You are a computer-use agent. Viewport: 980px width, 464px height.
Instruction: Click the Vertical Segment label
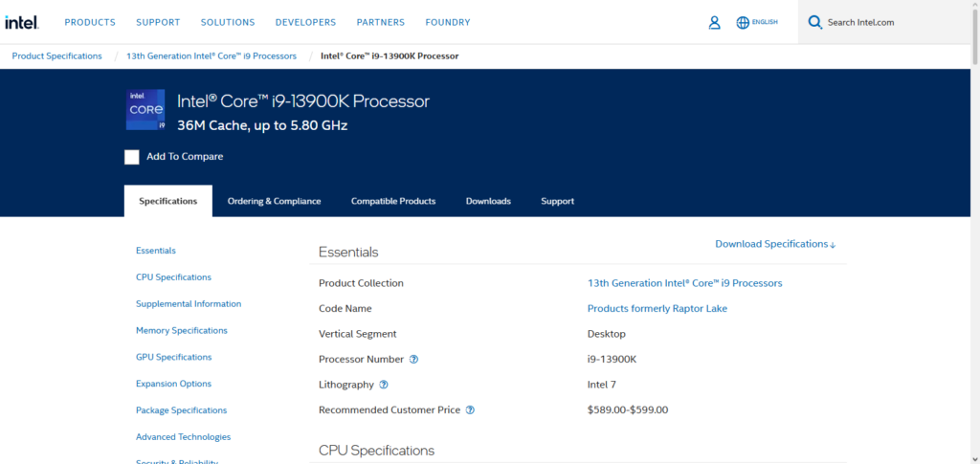[x=358, y=334]
